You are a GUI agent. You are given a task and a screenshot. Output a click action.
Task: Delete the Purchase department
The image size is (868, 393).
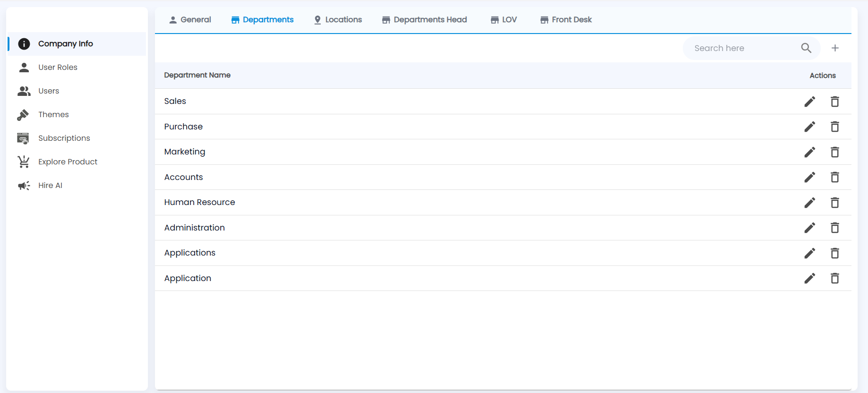point(835,127)
